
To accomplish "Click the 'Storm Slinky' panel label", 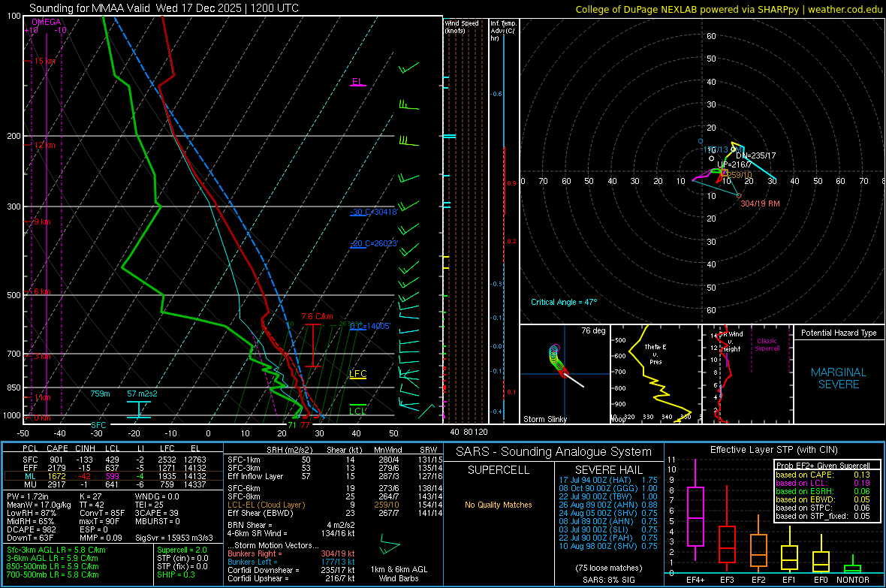I will click(544, 419).
